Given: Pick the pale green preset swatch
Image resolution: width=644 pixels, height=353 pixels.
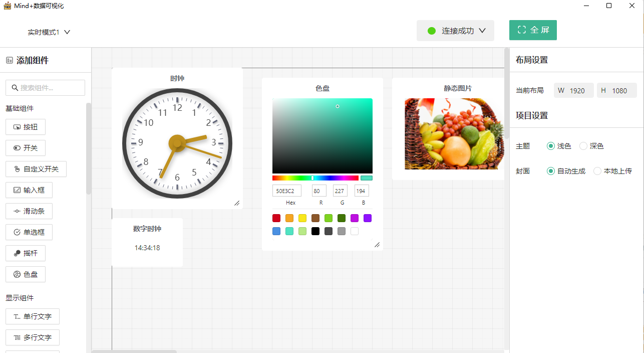Looking at the screenshot, I should pyautogui.click(x=302, y=231).
